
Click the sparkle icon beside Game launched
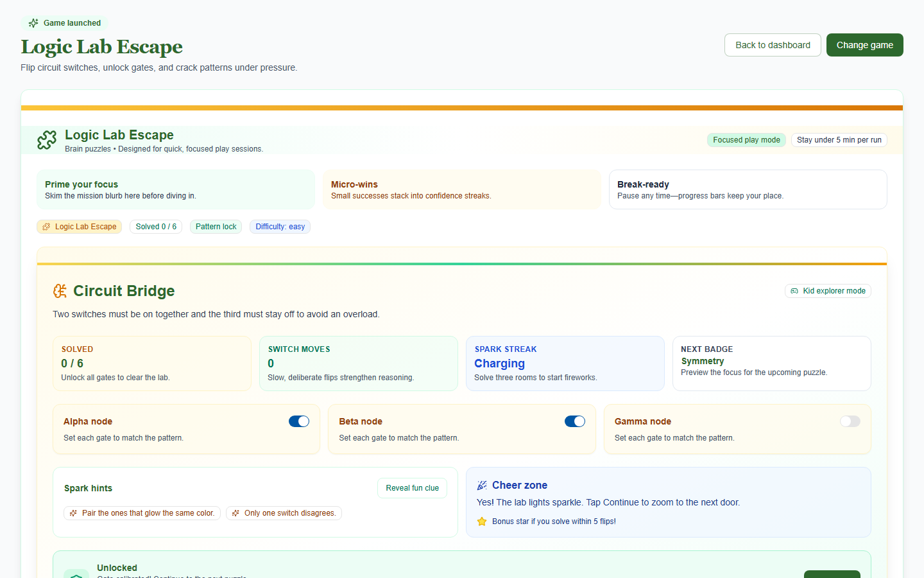tap(33, 23)
